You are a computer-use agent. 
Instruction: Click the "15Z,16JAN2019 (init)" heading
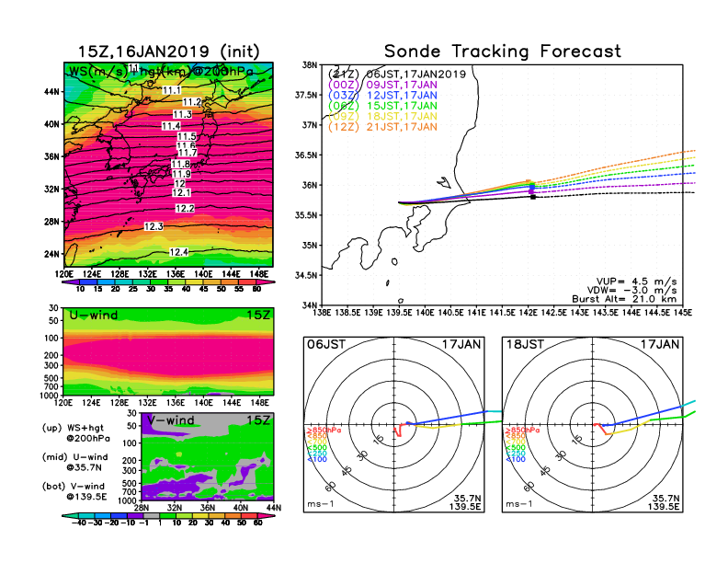point(169,52)
